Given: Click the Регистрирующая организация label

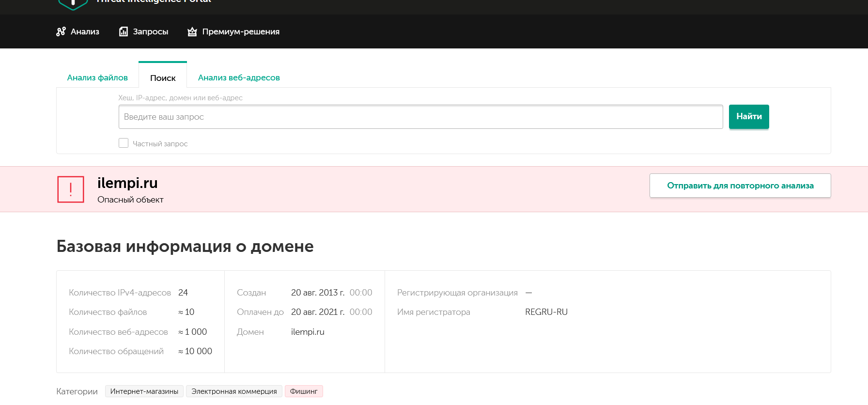Looking at the screenshot, I should tap(458, 293).
